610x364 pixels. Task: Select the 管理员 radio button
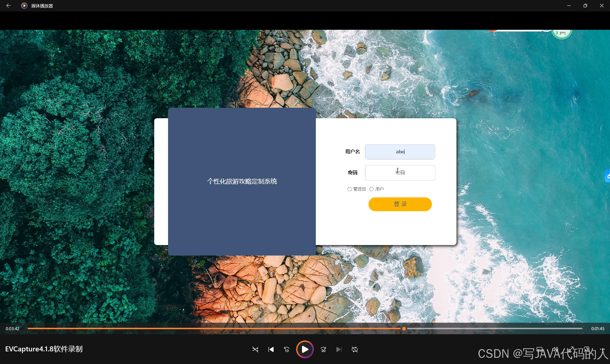(x=349, y=189)
